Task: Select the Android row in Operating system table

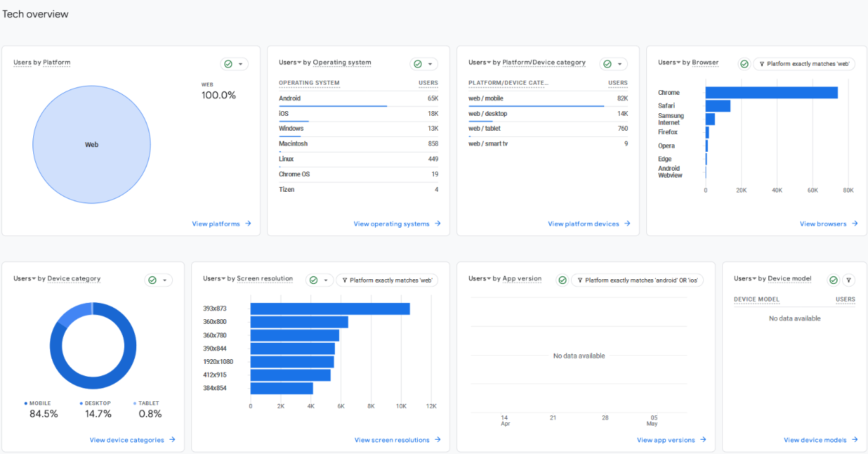Action: (358, 99)
